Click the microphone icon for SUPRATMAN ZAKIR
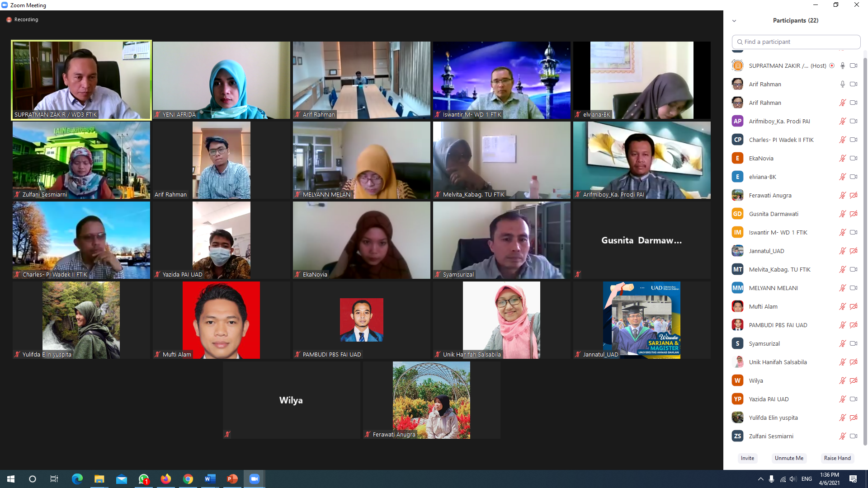Image resolution: width=868 pixels, height=488 pixels. click(843, 66)
